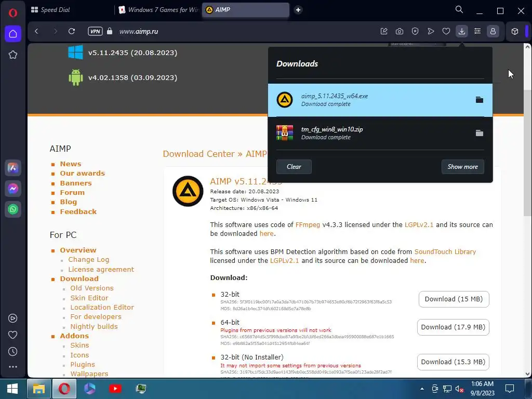The image size is (532, 399).
Task: Click the send/flow arrow icon in toolbar
Action: coord(431,31)
